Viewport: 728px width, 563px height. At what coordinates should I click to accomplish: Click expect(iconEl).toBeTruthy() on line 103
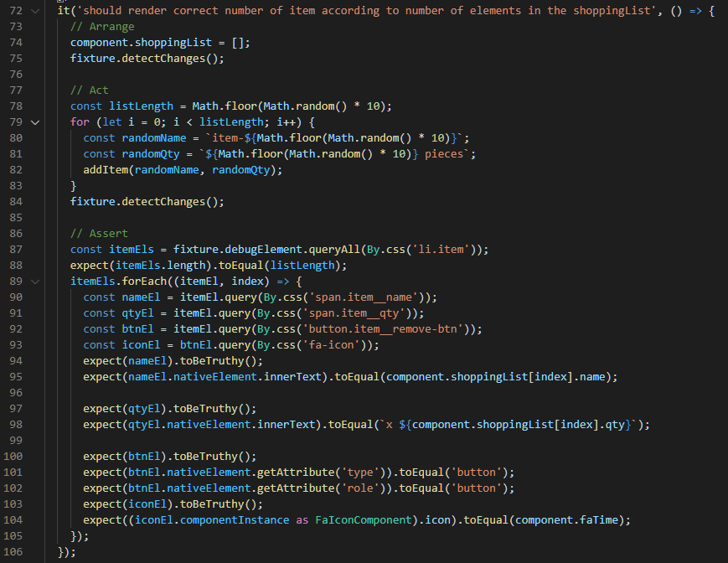[x=173, y=504]
